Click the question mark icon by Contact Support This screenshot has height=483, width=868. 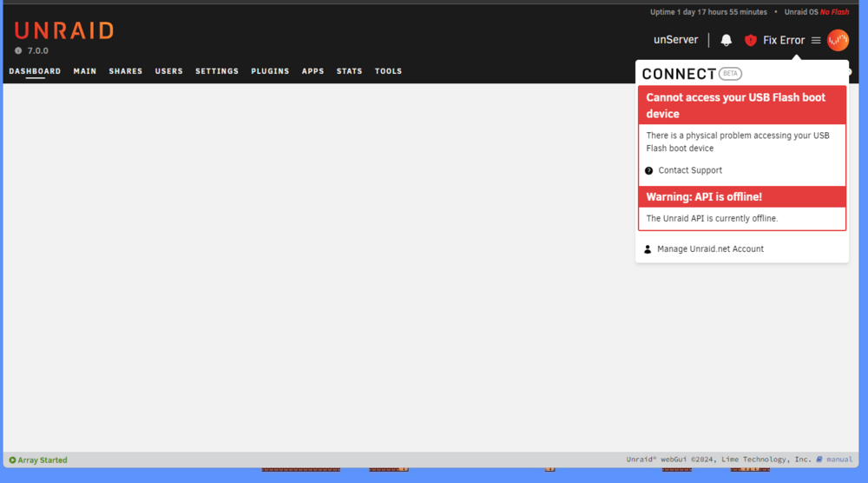[x=648, y=170]
